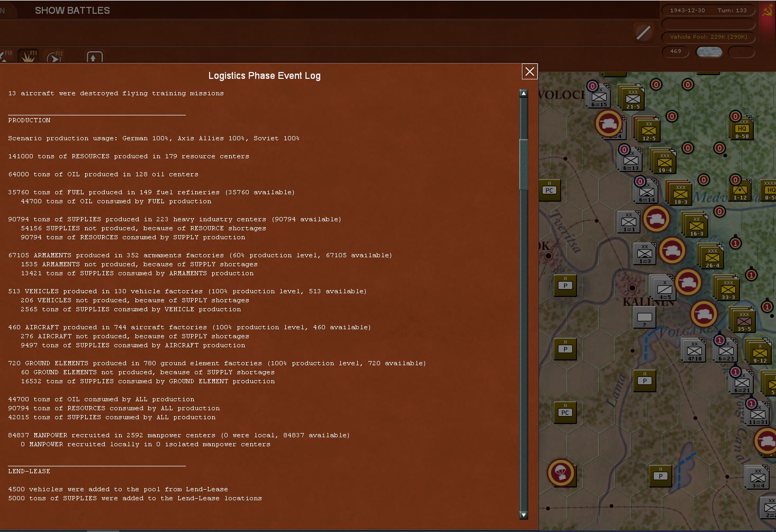776x532 pixels.
Task: Click the parachute air supply drop marker
Action: point(561,472)
